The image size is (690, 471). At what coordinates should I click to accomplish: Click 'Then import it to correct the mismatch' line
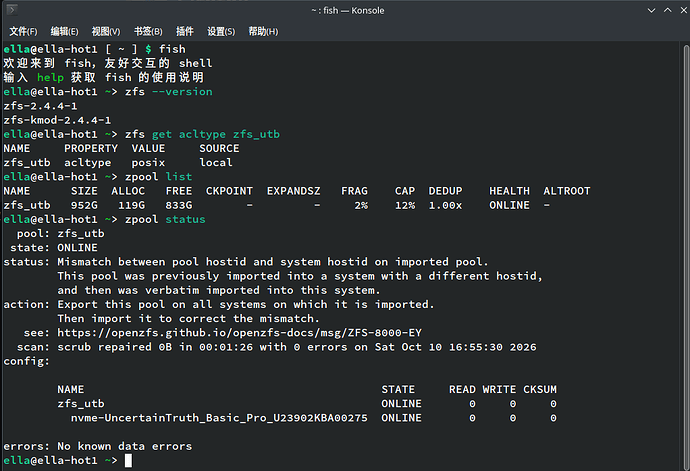coord(188,319)
